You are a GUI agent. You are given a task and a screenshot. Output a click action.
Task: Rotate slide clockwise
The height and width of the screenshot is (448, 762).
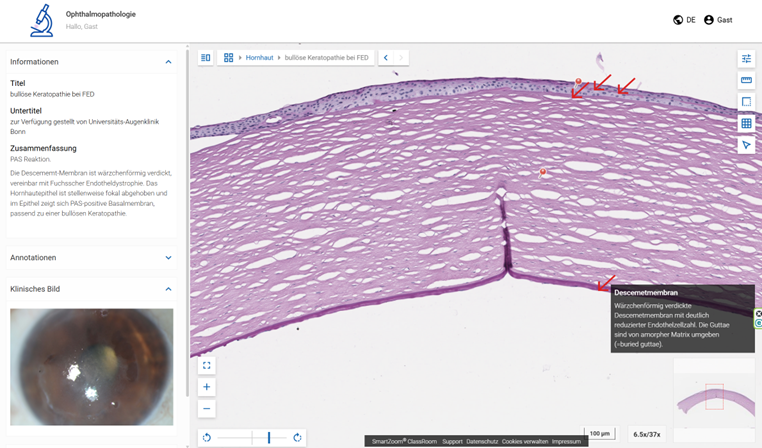coord(297,438)
